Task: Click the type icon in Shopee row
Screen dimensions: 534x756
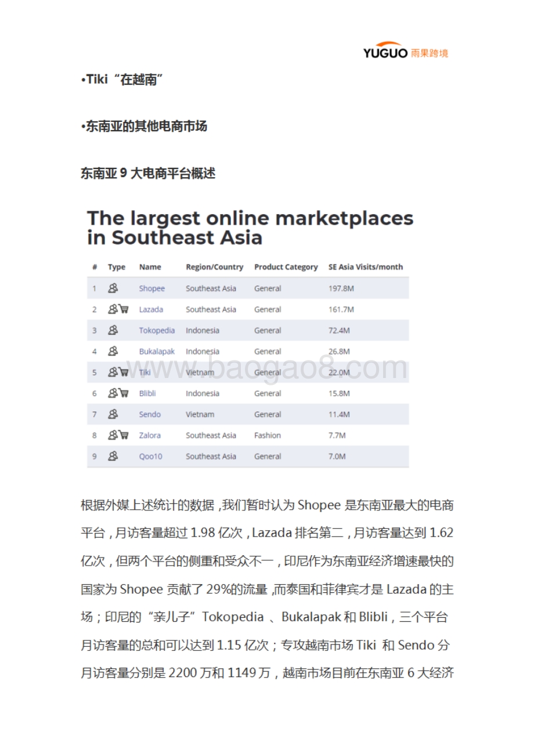Action: (x=113, y=288)
